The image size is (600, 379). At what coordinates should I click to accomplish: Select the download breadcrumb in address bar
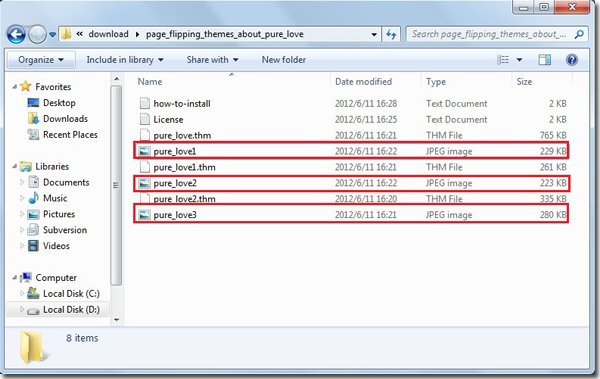coord(108,34)
